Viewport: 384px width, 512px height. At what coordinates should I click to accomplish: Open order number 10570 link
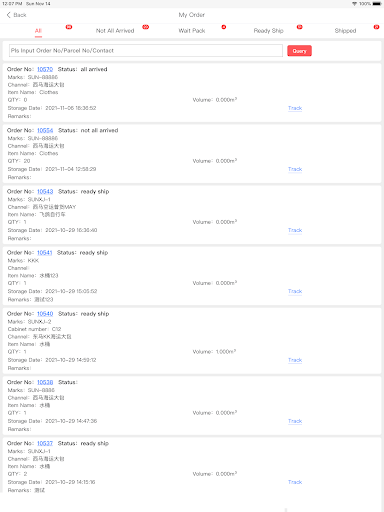click(45, 69)
